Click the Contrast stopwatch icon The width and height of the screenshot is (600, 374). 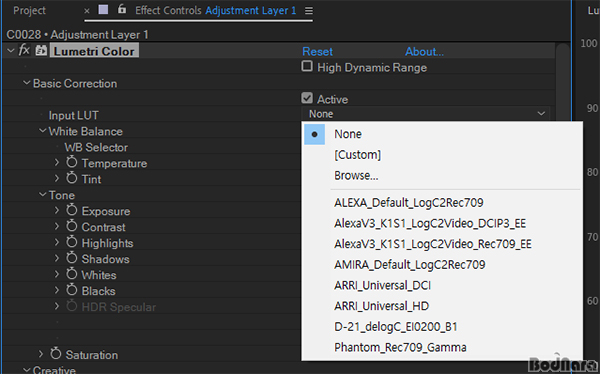(72, 227)
